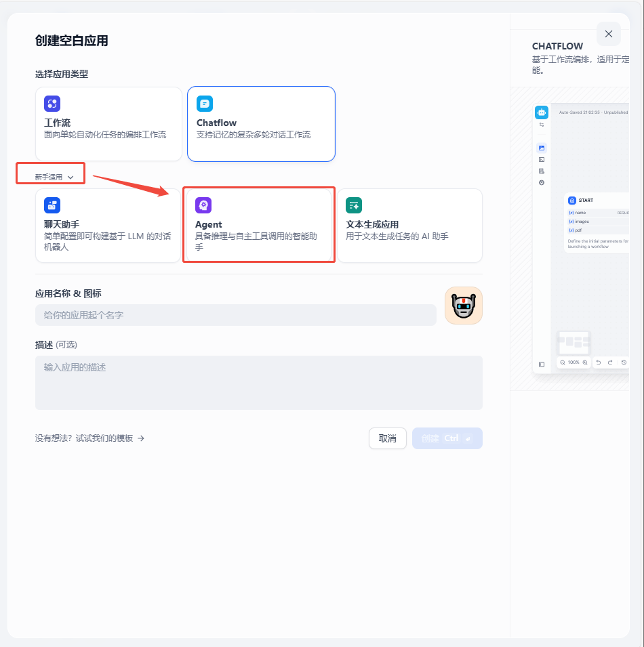Click the preview undo icon
The image size is (644, 647).
click(x=598, y=362)
